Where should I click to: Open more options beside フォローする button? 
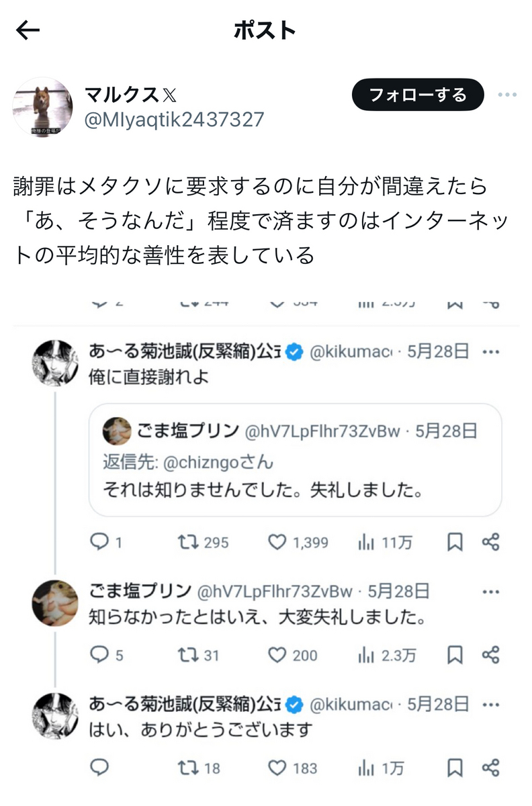click(507, 95)
